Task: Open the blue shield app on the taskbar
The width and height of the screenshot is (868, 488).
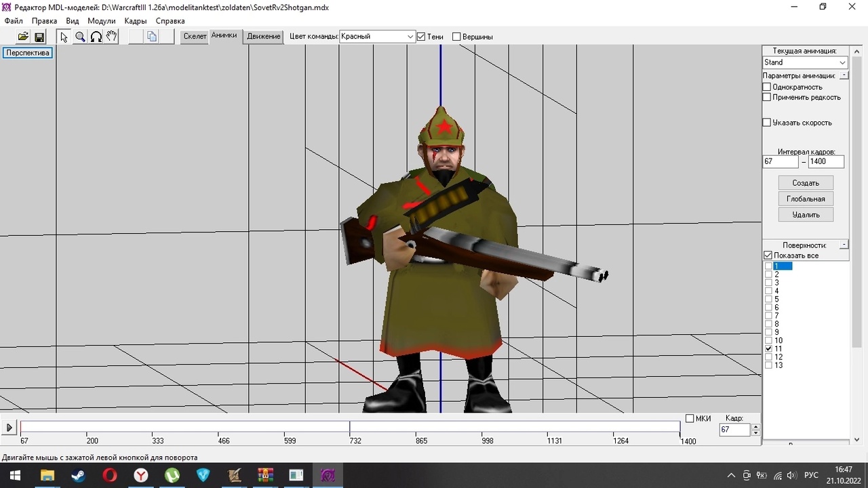Action: click(x=203, y=475)
